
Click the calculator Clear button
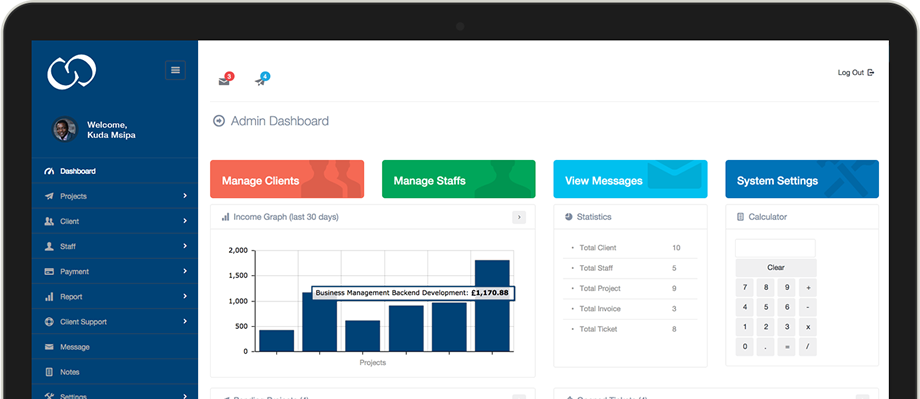pos(776,268)
